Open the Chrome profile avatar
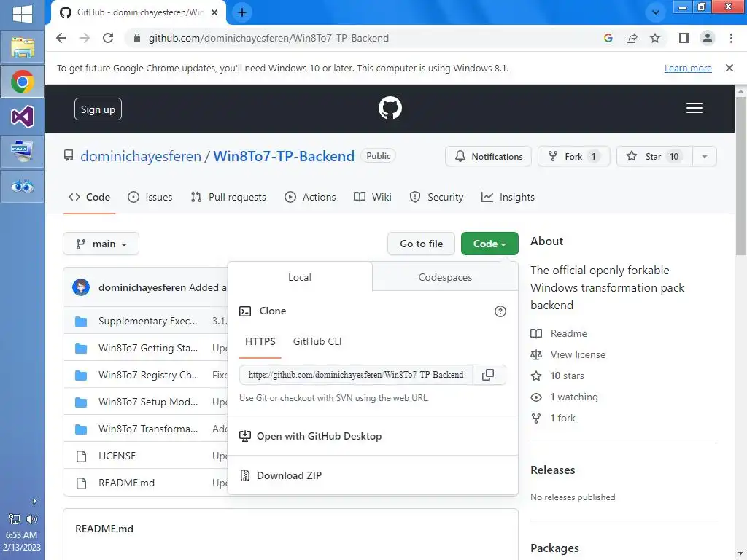 point(708,38)
